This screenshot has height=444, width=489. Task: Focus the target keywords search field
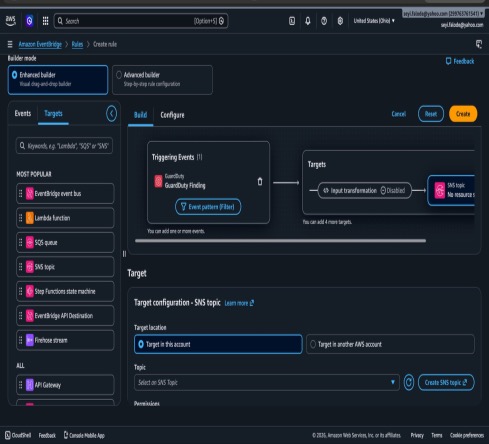[64, 146]
